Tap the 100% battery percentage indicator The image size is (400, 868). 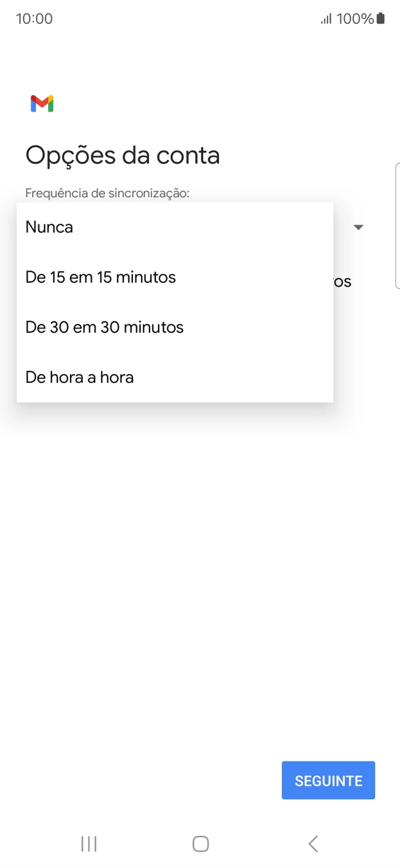[354, 19]
